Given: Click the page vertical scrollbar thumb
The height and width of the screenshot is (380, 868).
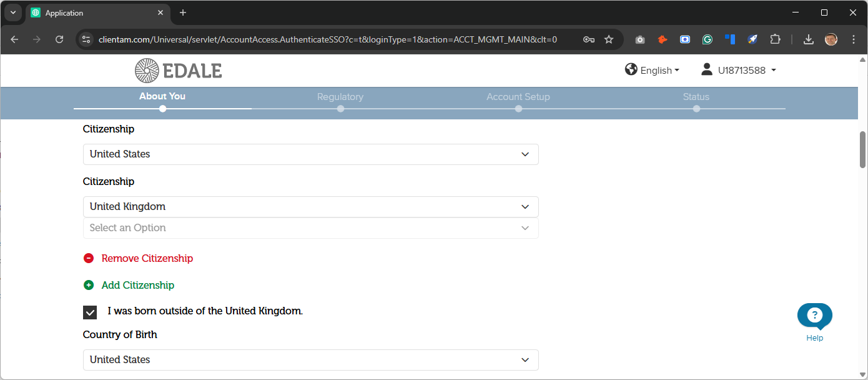Looking at the screenshot, I should 863,149.
